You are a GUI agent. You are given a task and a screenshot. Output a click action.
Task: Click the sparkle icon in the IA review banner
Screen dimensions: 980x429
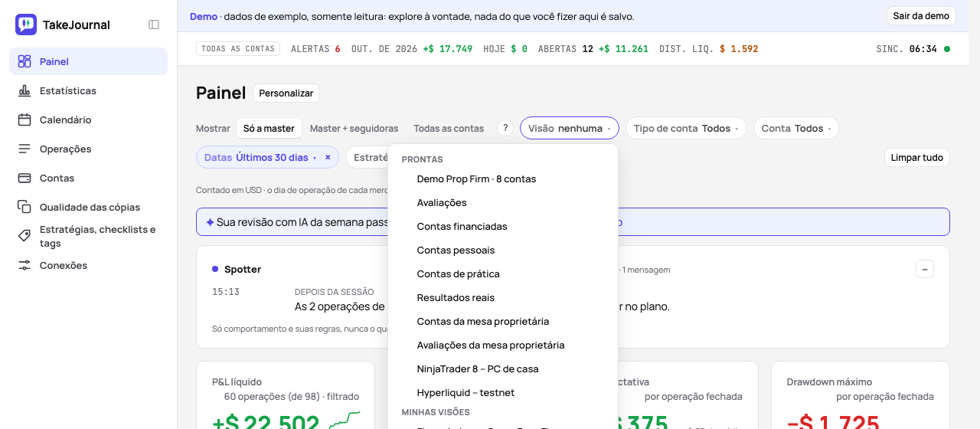[x=210, y=222]
